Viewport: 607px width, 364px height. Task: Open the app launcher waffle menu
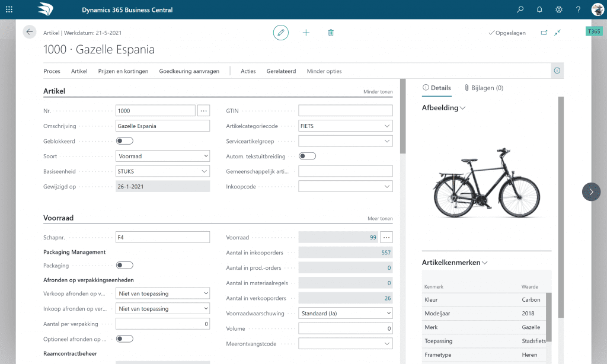click(x=9, y=9)
